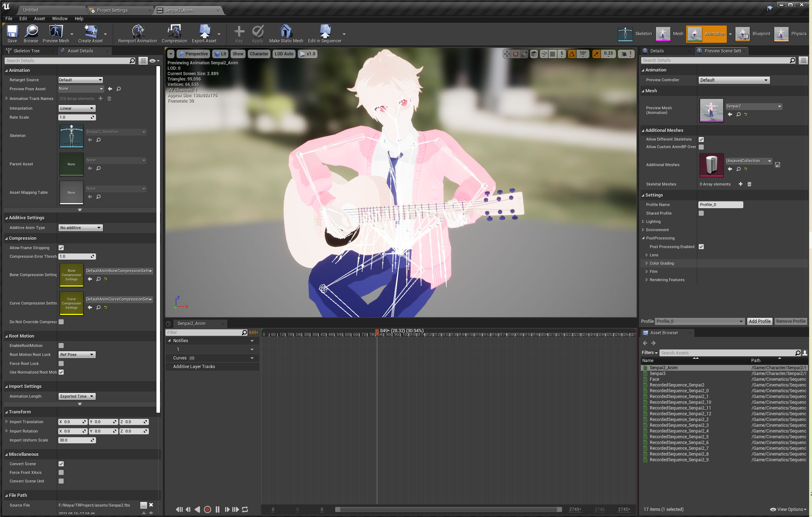Open Additive Anim Type dropdown
The width and height of the screenshot is (812, 517).
click(x=80, y=228)
